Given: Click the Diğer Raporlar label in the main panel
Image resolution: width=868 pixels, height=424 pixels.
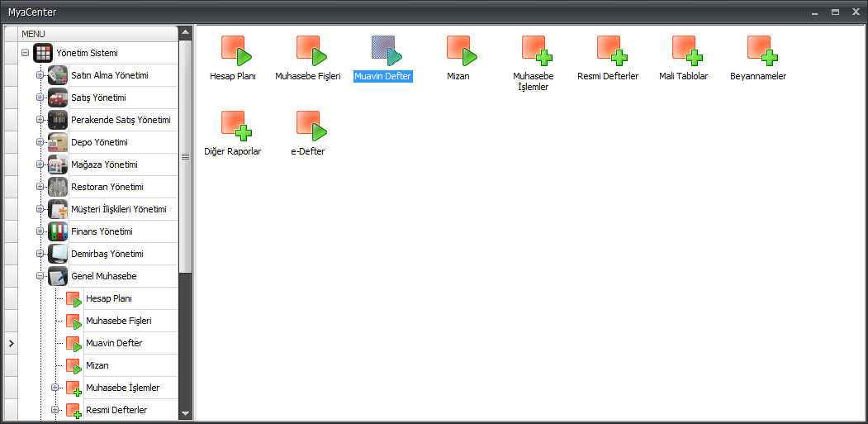Looking at the screenshot, I should coord(233,151).
